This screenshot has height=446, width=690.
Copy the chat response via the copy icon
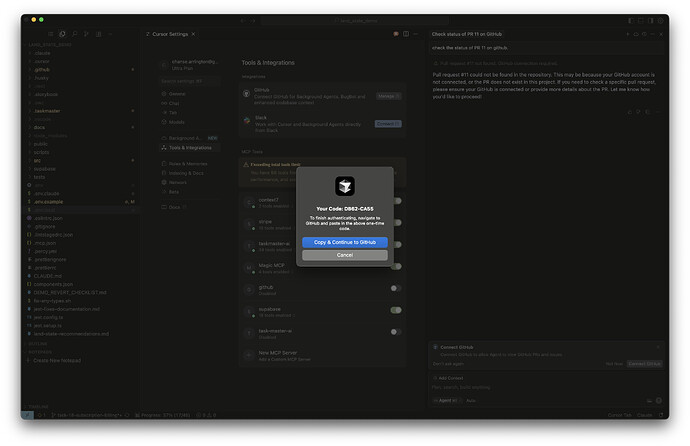tap(648, 112)
